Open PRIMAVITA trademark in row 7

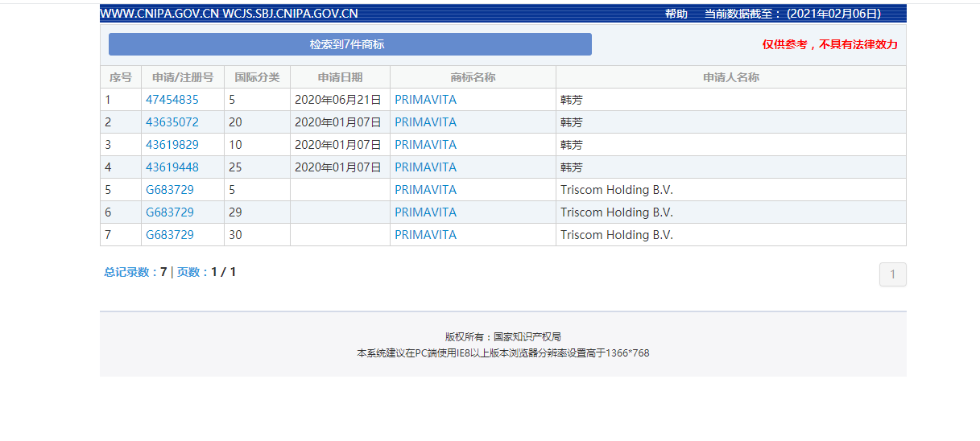point(425,235)
